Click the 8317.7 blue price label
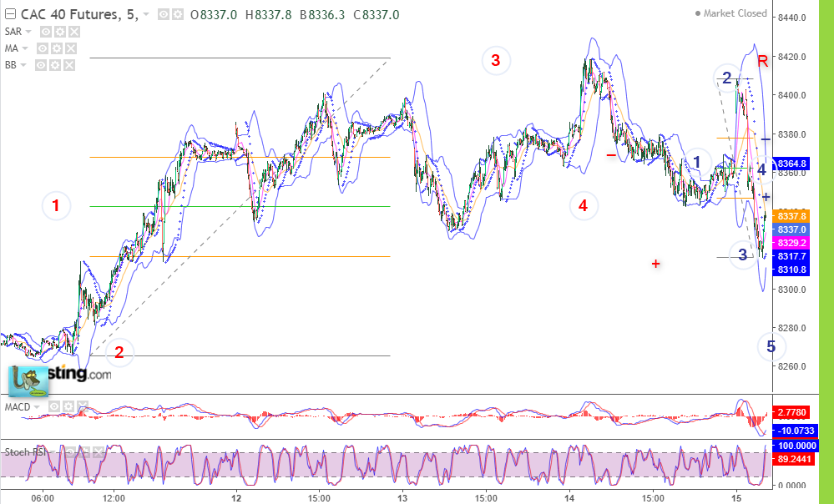 (791, 256)
